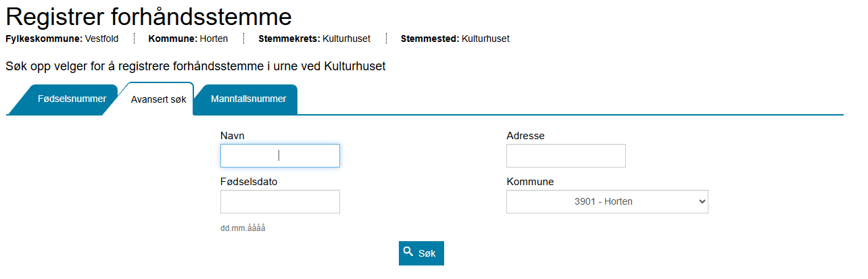Switch to the Fødselsnummer tab
The width and height of the screenshot is (868, 279).
tap(72, 99)
